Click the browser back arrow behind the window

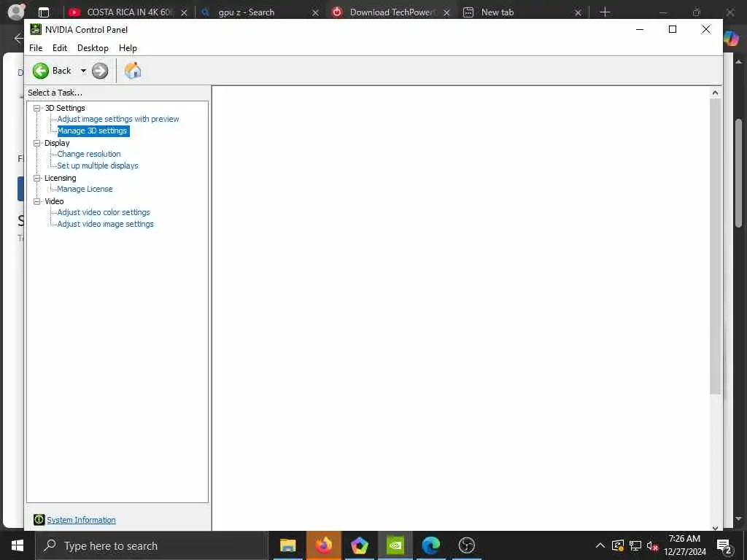18,38
